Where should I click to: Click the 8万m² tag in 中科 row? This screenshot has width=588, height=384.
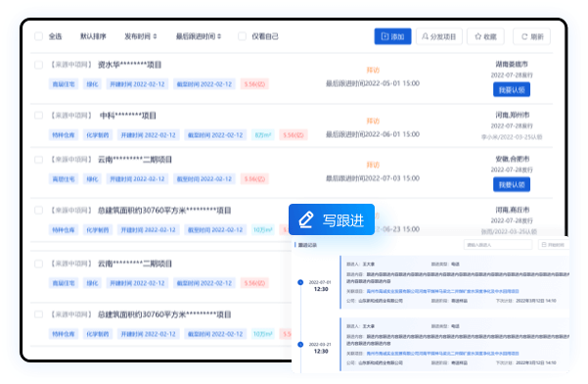(x=263, y=135)
